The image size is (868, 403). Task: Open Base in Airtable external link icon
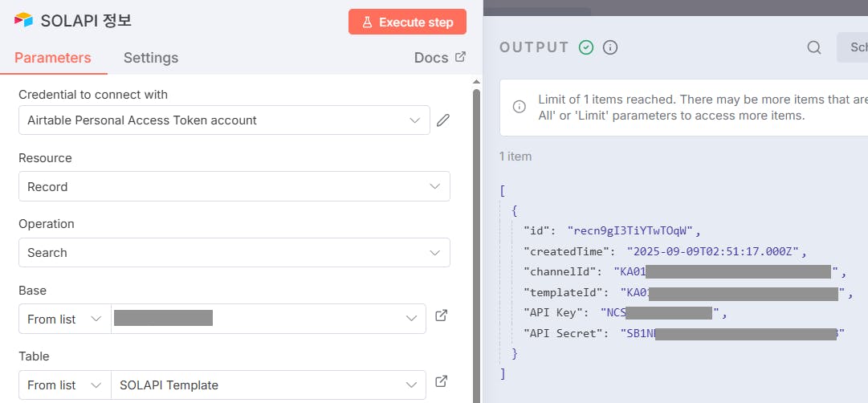tap(441, 316)
